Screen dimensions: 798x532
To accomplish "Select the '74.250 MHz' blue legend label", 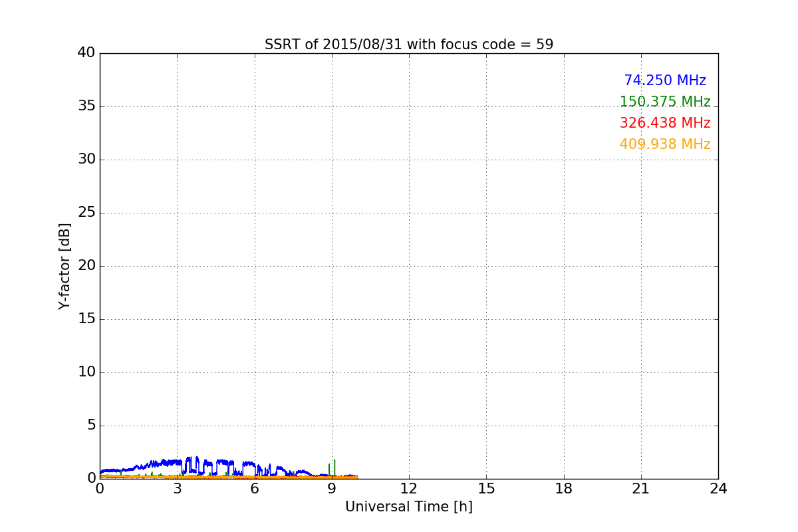I will (665, 80).
